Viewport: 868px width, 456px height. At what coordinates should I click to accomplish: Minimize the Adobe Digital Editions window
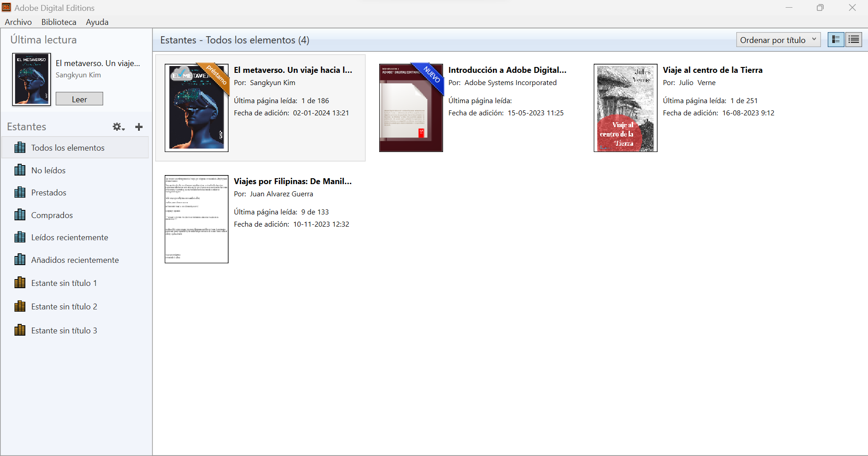[x=789, y=8]
